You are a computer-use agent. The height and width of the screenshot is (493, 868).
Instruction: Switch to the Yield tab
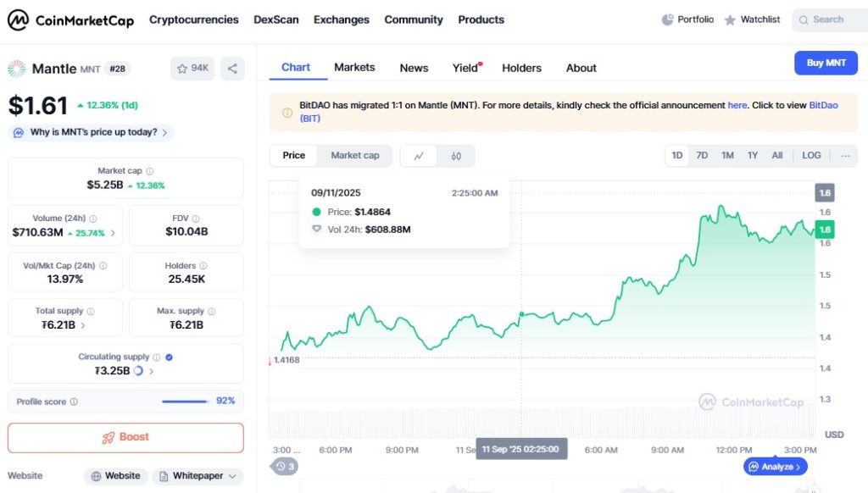pyautogui.click(x=467, y=68)
